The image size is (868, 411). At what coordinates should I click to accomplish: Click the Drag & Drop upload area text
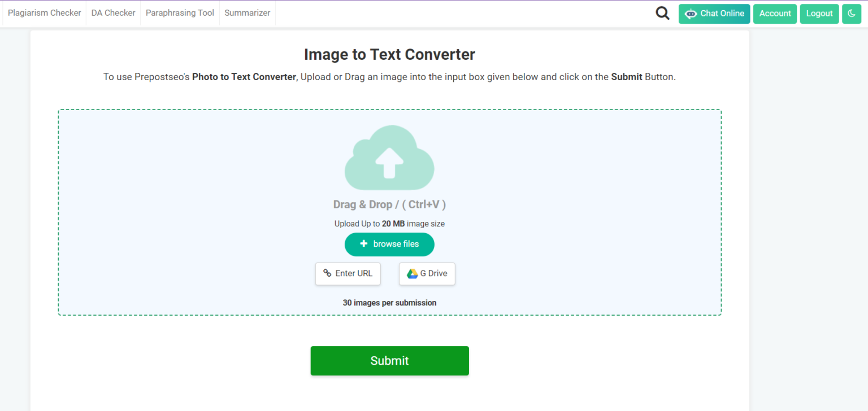[x=389, y=204]
